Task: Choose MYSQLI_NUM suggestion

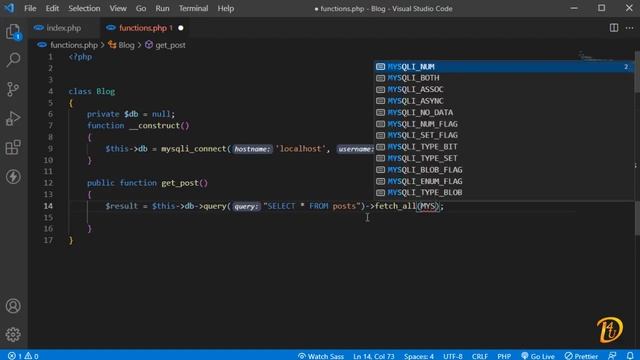Action: (x=504, y=67)
